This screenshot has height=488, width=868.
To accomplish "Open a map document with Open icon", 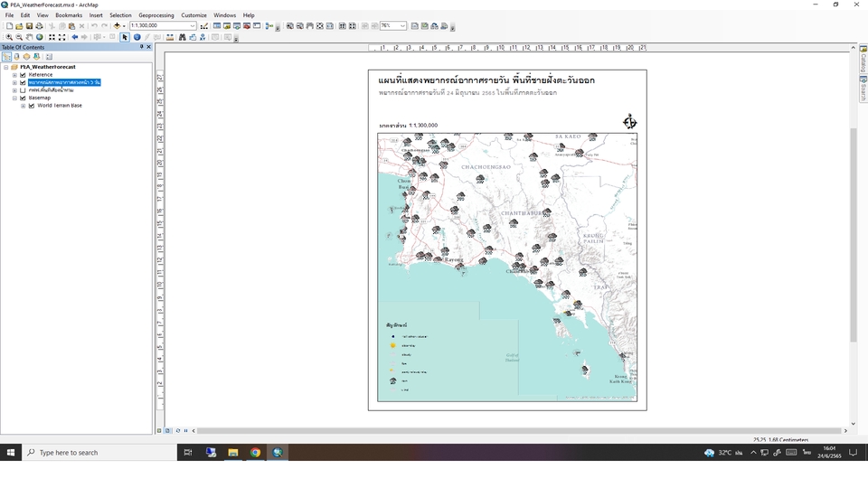I will tap(19, 26).
